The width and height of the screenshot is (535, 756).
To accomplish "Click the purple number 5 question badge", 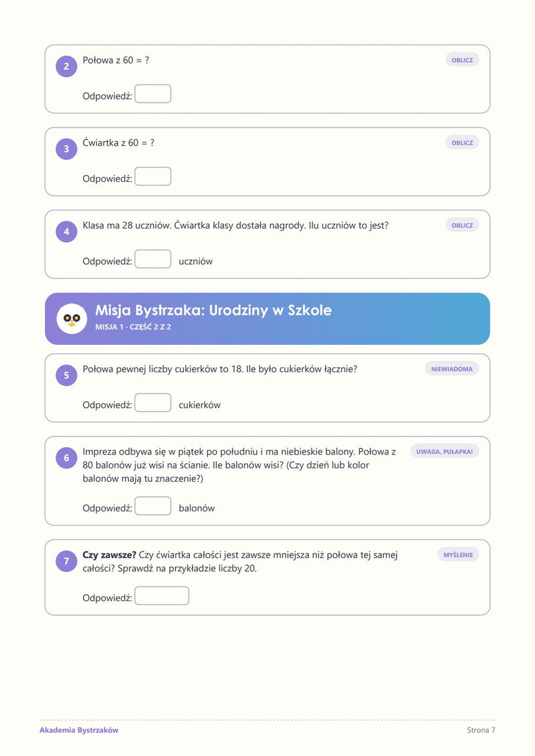I will click(x=67, y=375).
